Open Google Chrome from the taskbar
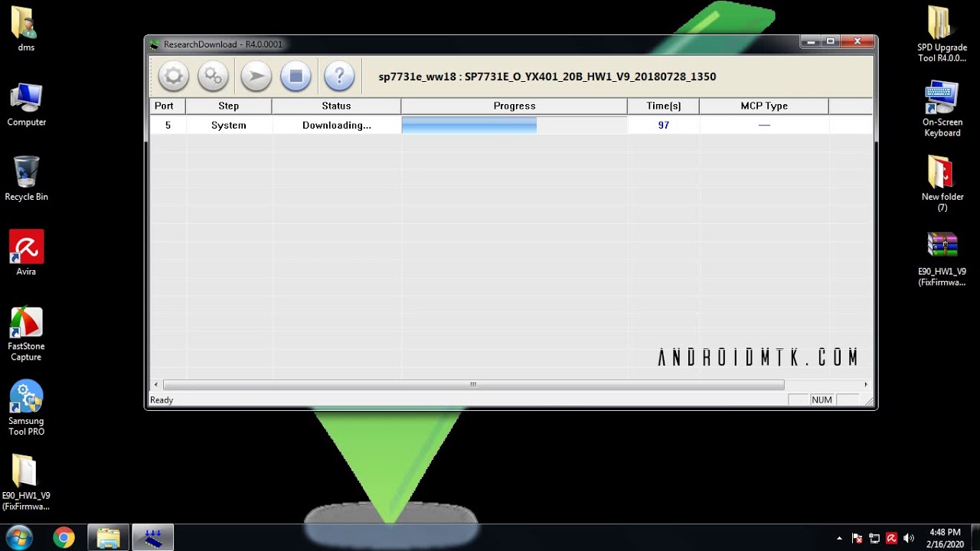 coord(64,538)
